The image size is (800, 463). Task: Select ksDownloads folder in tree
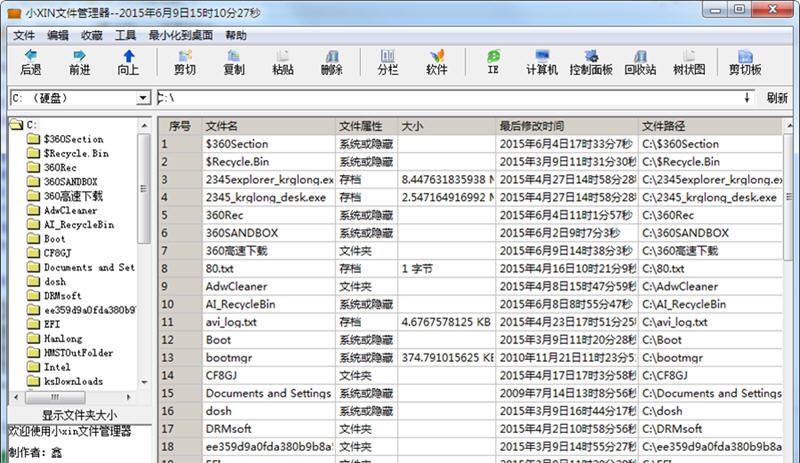[73, 381]
